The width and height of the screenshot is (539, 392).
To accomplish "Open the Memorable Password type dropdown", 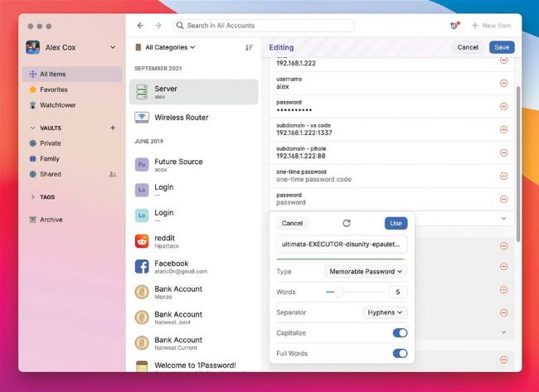I will [x=366, y=271].
